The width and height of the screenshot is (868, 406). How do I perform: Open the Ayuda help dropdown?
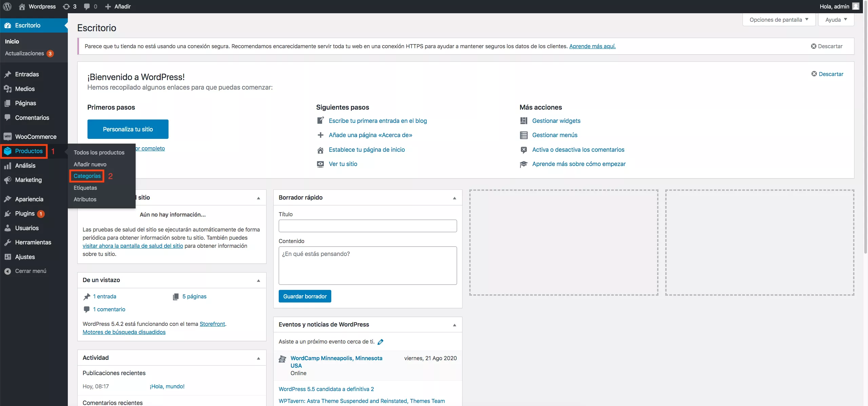(836, 20)
